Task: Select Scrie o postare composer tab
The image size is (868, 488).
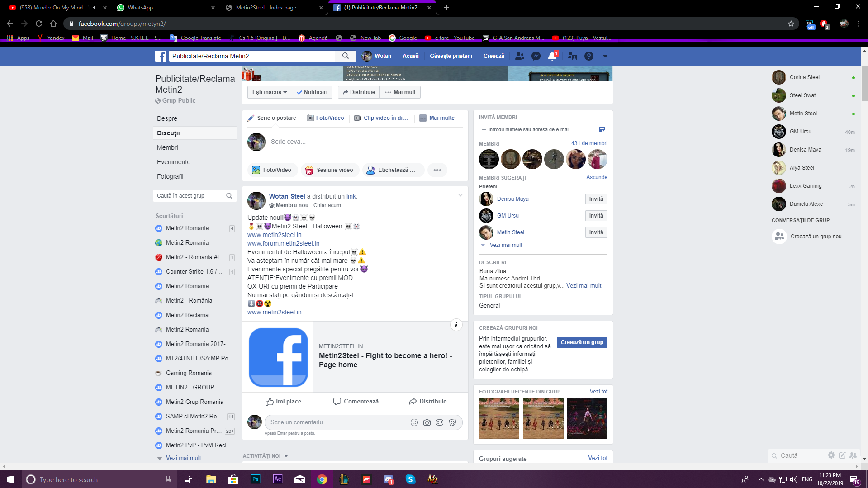Action: tap(272, 118)
